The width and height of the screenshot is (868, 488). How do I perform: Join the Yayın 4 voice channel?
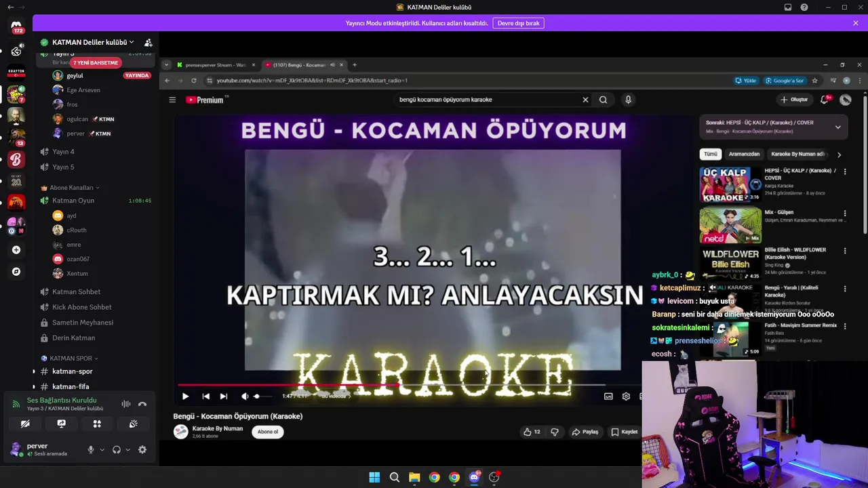pos(63,152)
